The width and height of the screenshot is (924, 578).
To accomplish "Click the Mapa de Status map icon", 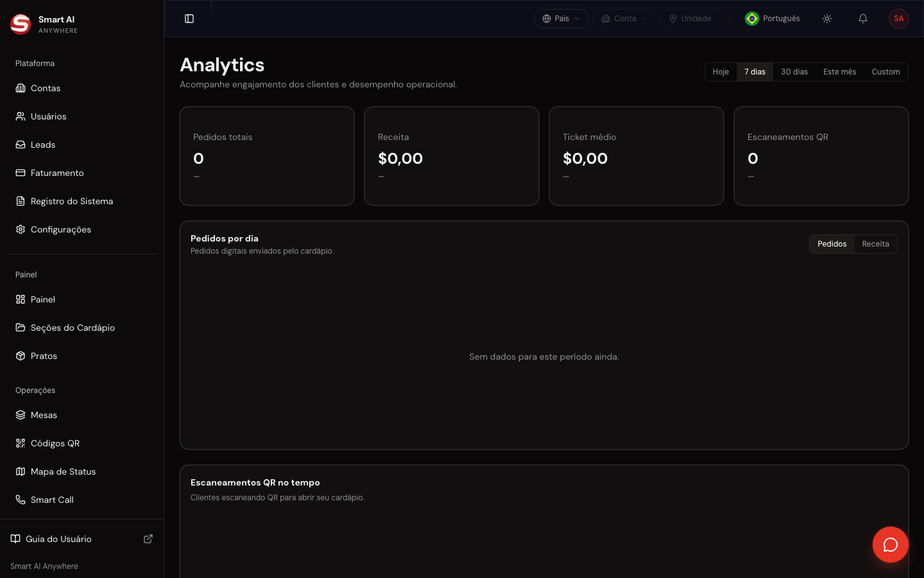I will click(x=21, y=471).
